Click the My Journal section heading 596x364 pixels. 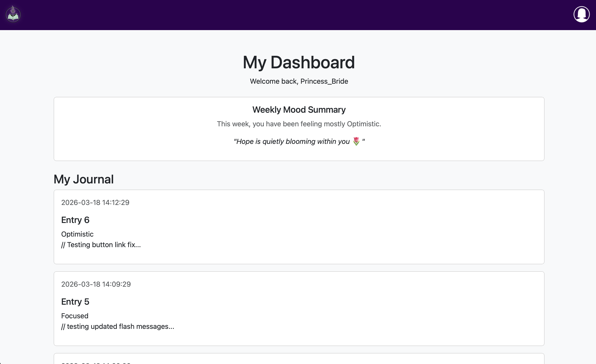point(84,179)
